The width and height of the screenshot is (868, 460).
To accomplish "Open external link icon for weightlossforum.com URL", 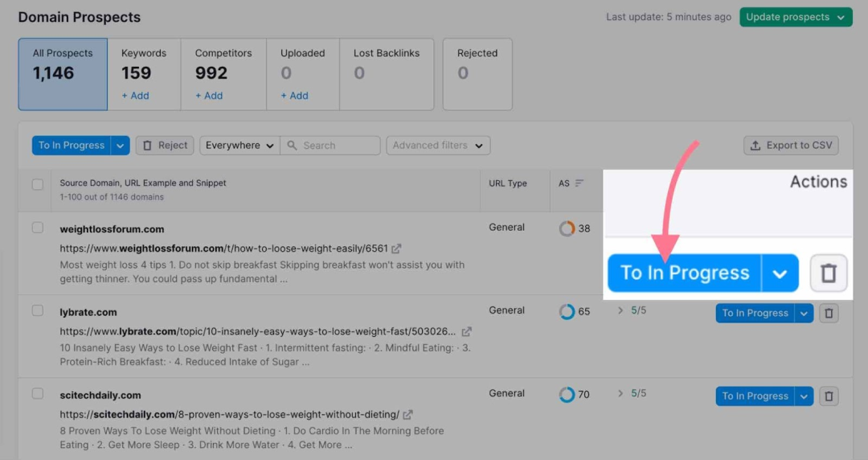I will (396, 248).
